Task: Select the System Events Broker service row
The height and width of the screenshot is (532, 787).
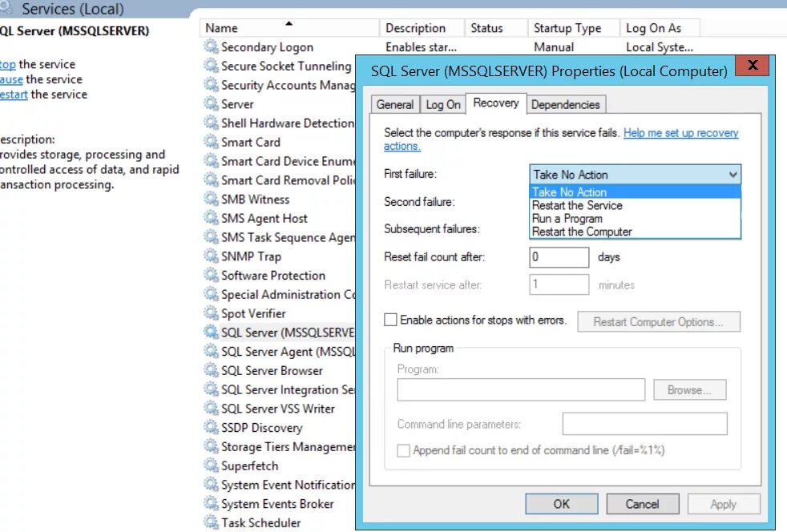Action: pyautogui.click(x=277, y=504)
